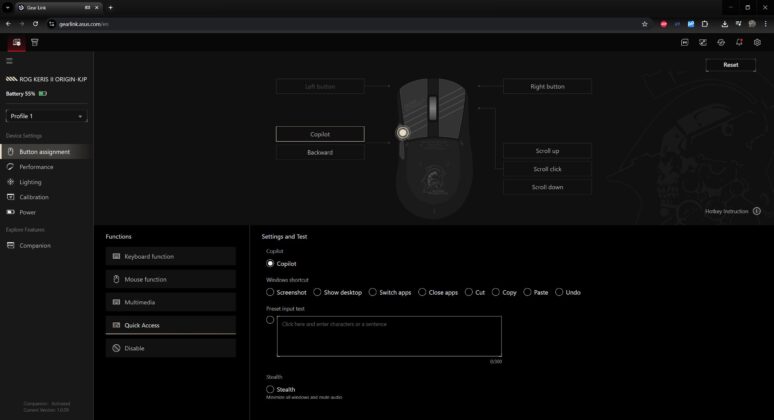Open the browser extensions puzzle icon
The height and width of the screenshot is (420, 774).
point(705,24)
